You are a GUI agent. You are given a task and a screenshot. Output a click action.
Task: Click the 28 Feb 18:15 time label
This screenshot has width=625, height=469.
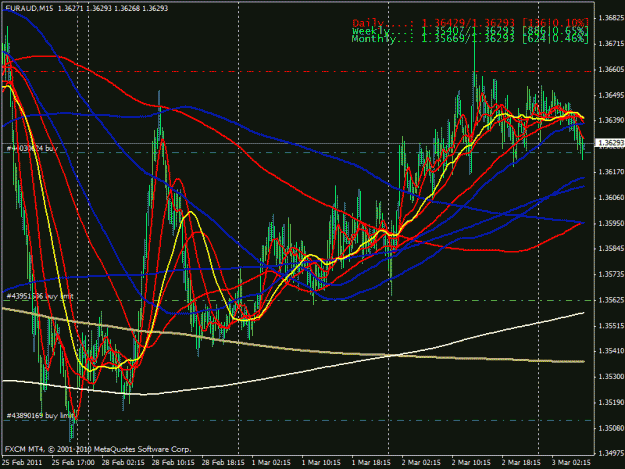pos(223,463)
